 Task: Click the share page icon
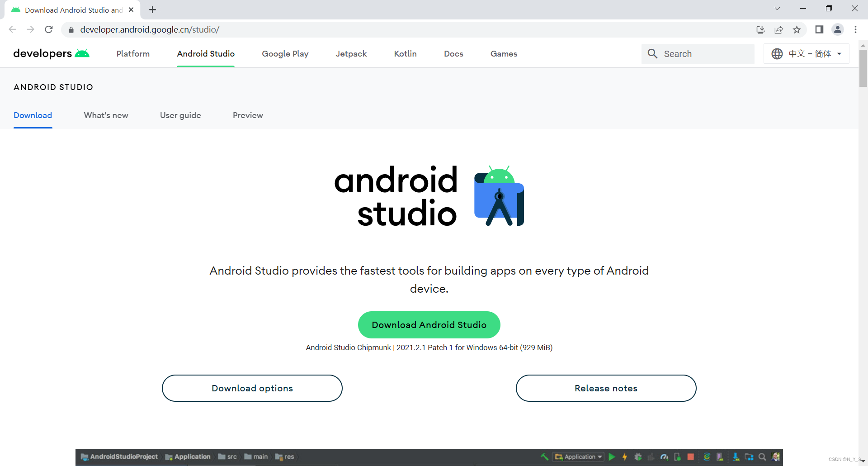pos(778,30)
